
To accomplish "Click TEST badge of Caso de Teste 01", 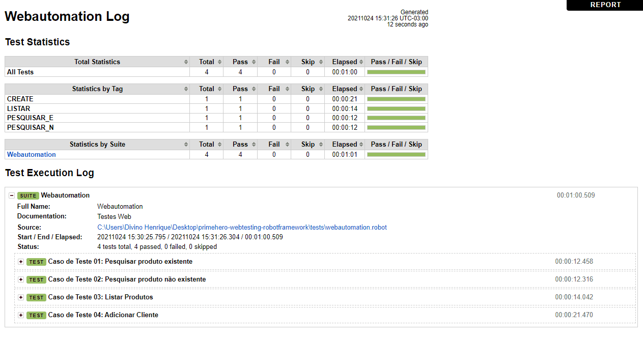I will pos(36,262).
